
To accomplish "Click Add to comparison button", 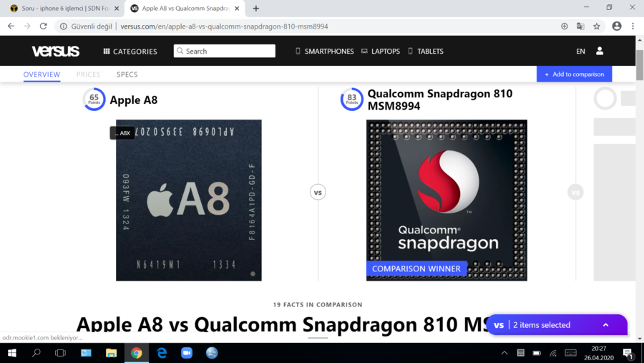I will 574,74.
